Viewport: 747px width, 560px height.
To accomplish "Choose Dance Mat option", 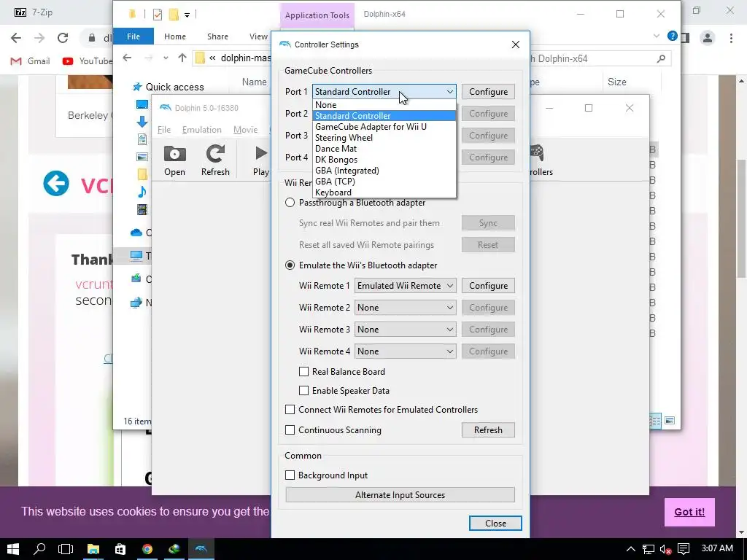I will tap(384, 149).
